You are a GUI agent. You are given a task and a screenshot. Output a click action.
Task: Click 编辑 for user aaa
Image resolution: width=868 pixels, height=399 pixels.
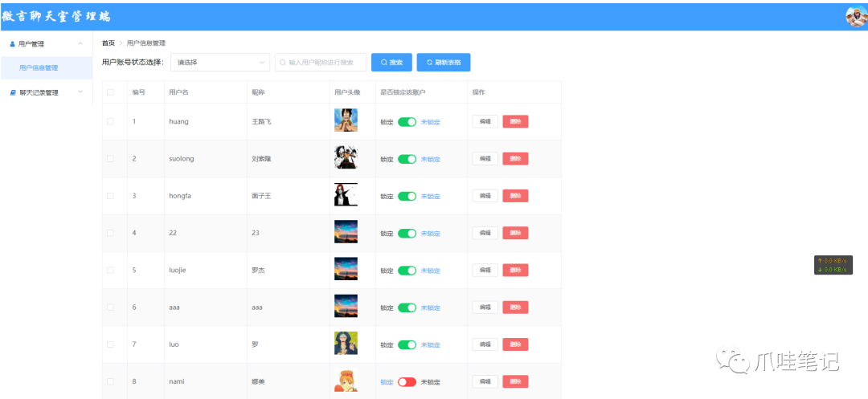pyautogui.click(x=485, y=307)
